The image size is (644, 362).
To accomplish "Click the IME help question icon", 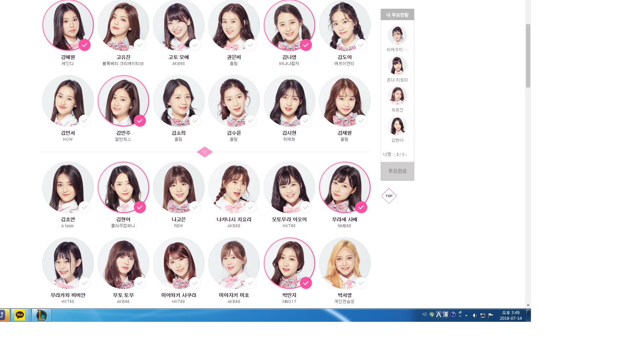I will click(x=453, y=314).
